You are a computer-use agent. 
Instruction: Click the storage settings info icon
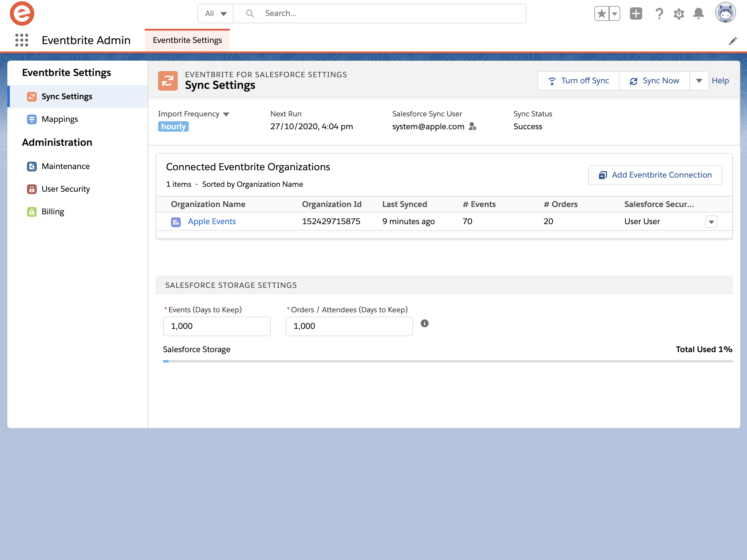tap(424, 323)
